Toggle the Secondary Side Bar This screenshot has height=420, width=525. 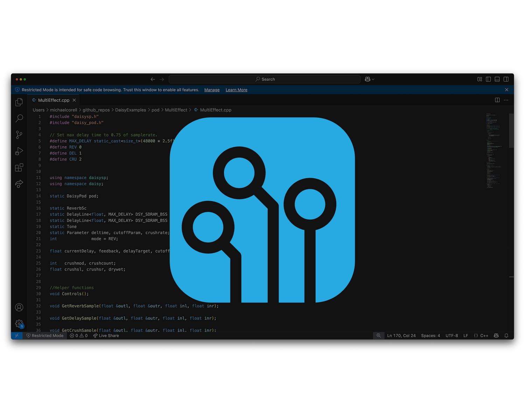(506, 79)
